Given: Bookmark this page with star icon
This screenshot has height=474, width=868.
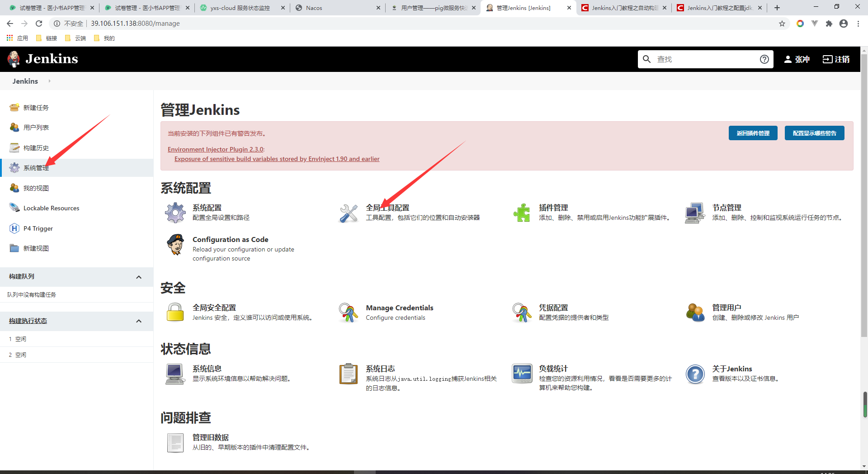Looking at the screenshot, I should click(x=782, y=24).
